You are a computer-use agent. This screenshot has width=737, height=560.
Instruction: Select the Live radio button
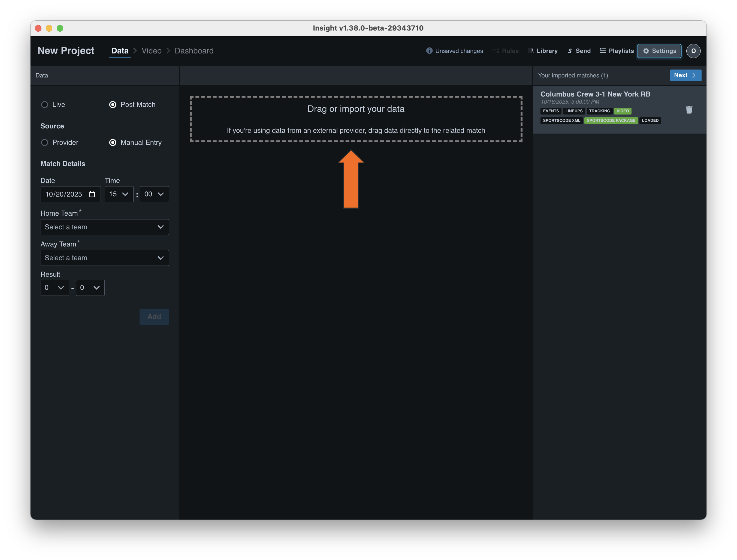45,105
